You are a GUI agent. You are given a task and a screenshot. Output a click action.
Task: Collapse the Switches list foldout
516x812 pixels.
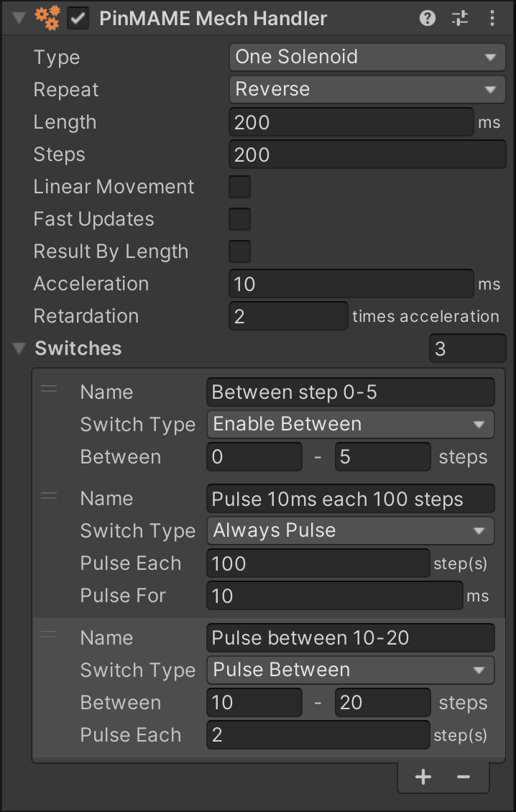19,349
